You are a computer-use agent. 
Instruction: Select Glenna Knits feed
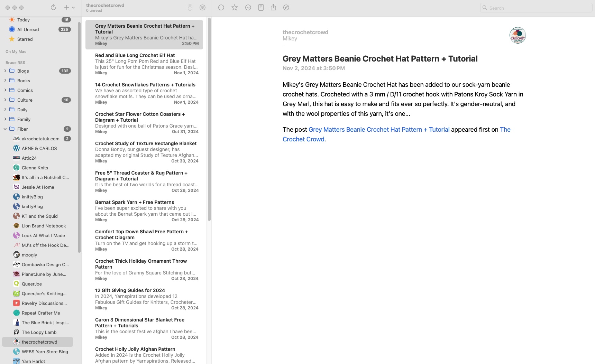37,168
